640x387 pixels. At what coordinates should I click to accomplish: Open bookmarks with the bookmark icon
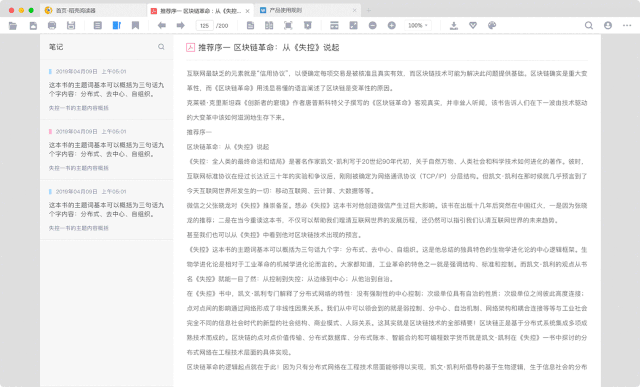136,25
